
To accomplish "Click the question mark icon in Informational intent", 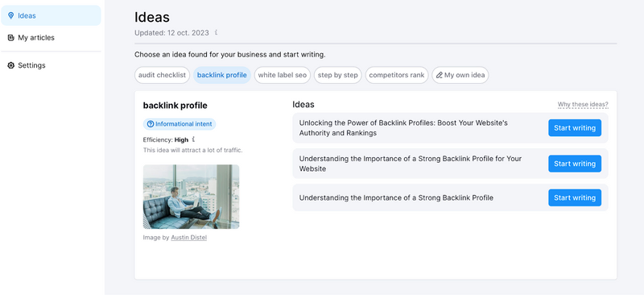I will pyautogui.click(x=151, y=124).
